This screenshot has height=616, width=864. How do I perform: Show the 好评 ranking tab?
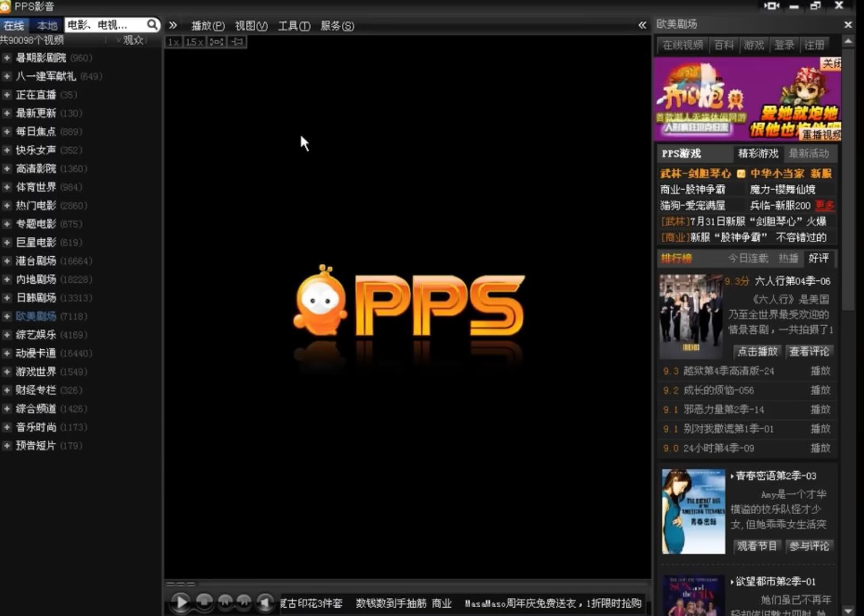coord(818,258)
